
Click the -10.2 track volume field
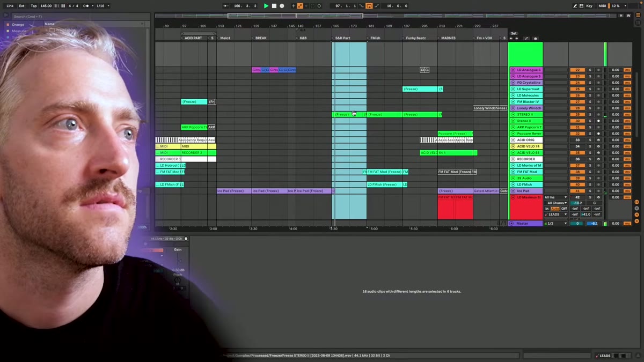coord(577,203)
